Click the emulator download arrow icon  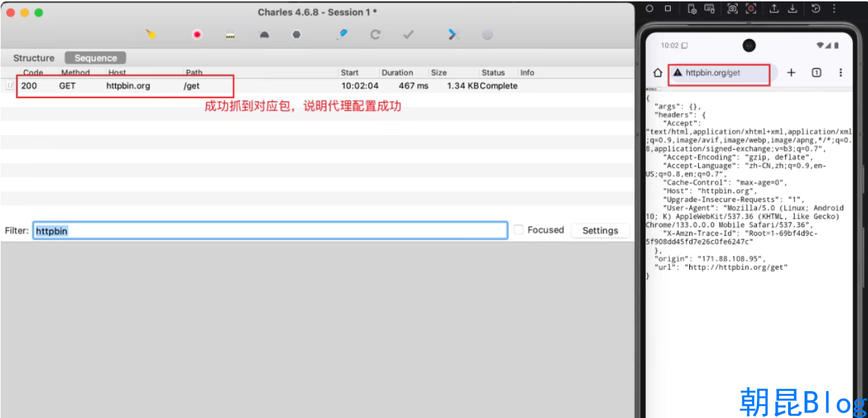(x=793, y=8)
